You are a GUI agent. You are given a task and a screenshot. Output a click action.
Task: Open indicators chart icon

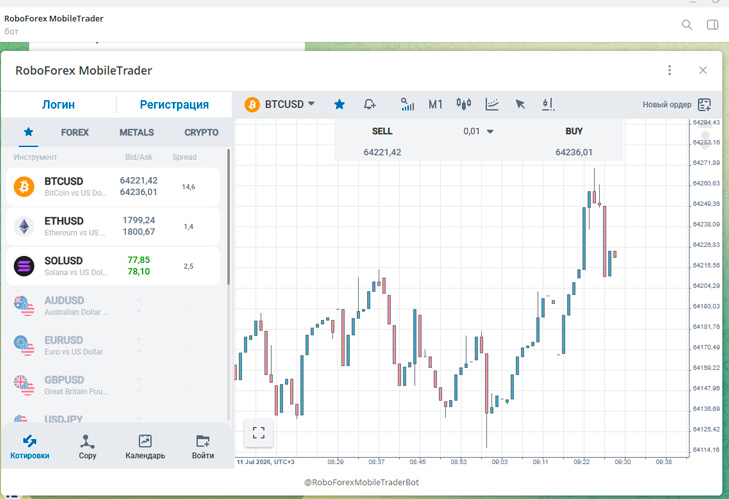[492, 104]
